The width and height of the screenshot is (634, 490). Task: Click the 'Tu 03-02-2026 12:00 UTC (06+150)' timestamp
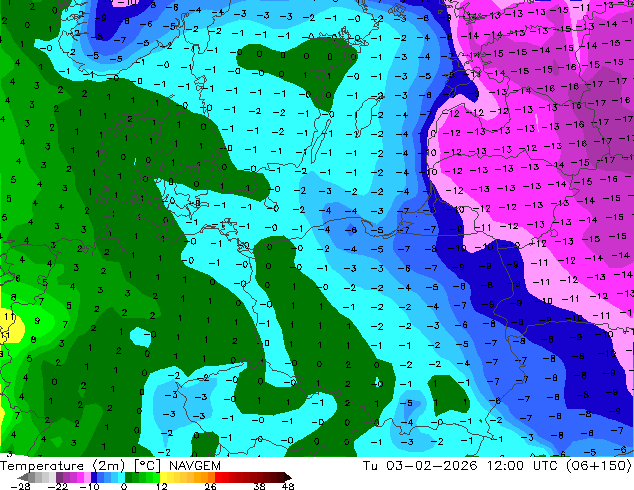tap(497, 466)
